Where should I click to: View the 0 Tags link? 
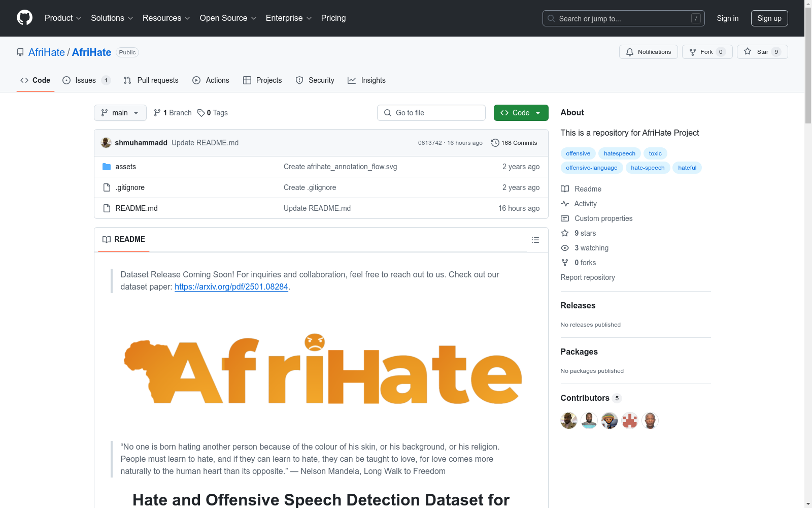pos(213,113)
